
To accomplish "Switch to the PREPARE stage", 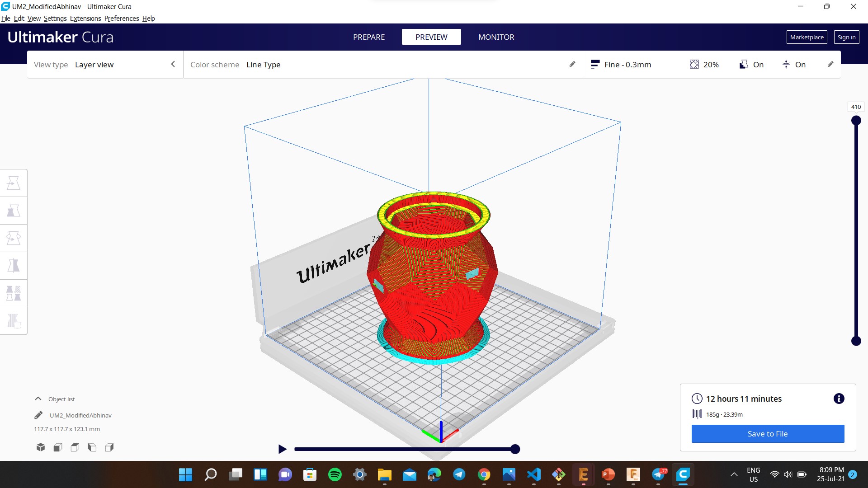I will click(369, 37).
